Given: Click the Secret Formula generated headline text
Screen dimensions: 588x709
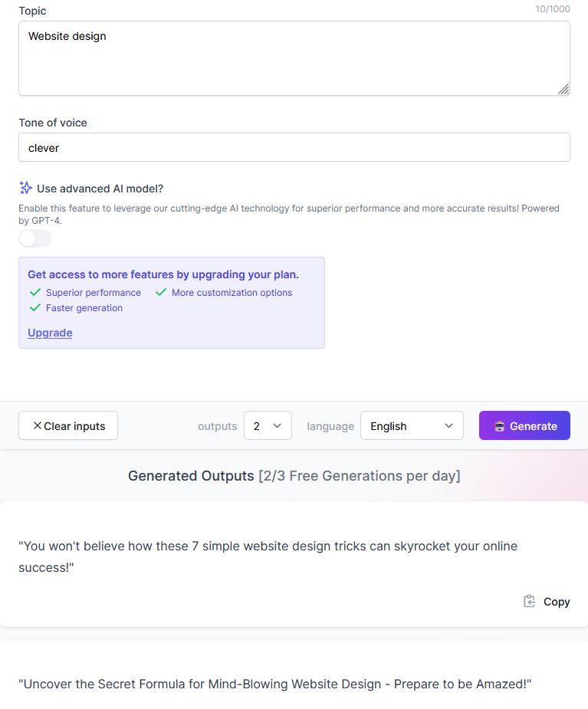Looking at the screenshot, I should [x=274, y=684].
